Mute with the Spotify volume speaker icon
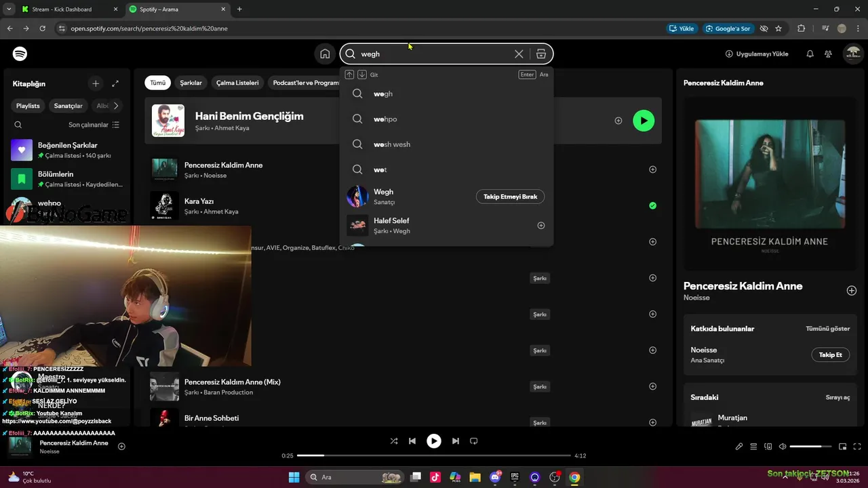Viewport: 868px width, 488px height. pyautogui.click(x=783, y=447)
